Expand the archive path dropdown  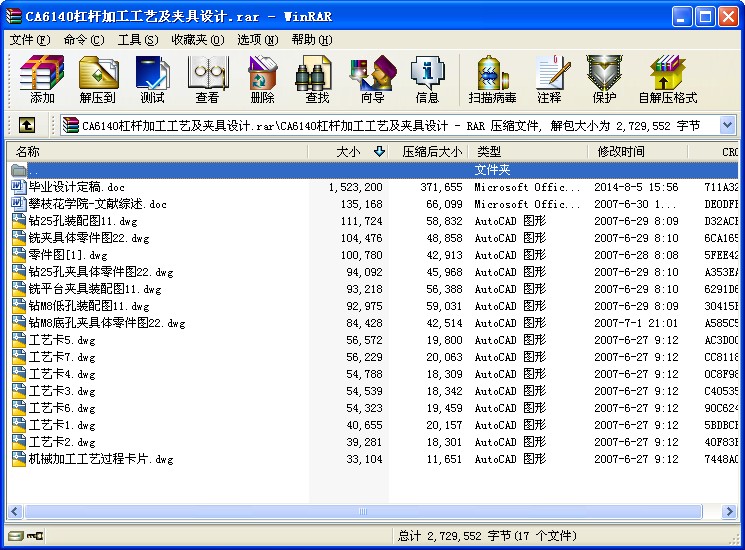[x=728, y=125]
